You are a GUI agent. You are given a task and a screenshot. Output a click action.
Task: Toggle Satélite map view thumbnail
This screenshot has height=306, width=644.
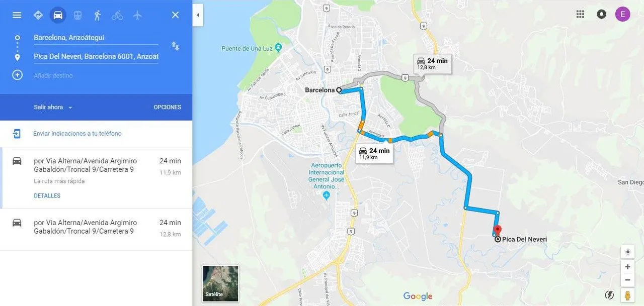pyautogui.click(x=220, y=283)
